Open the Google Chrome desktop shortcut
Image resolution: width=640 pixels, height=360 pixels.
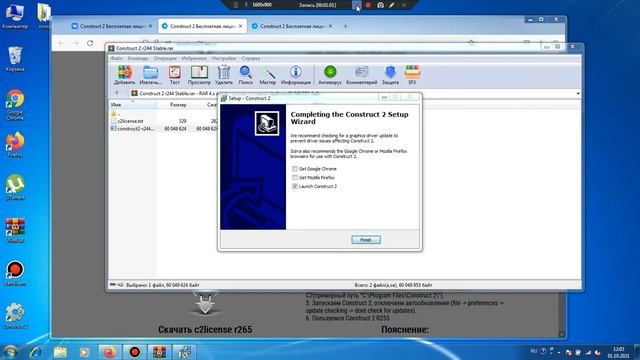pyautogui.click(x=15, y=104)
